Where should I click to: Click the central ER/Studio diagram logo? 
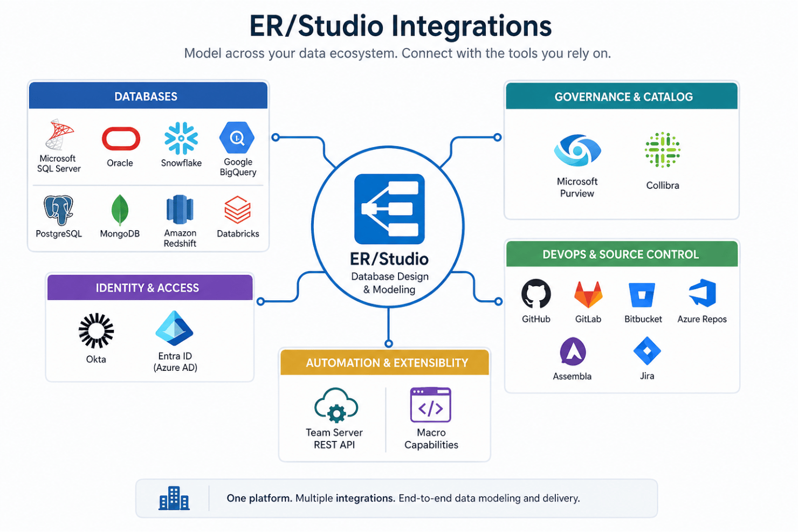point(389,209)
